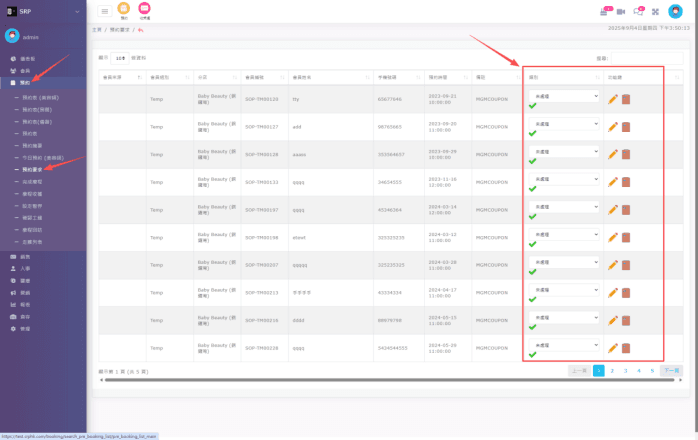This screenshot has height=440, width=698.
Task: Open the admin avatar in top-right corner
Action: click(675, 11)
